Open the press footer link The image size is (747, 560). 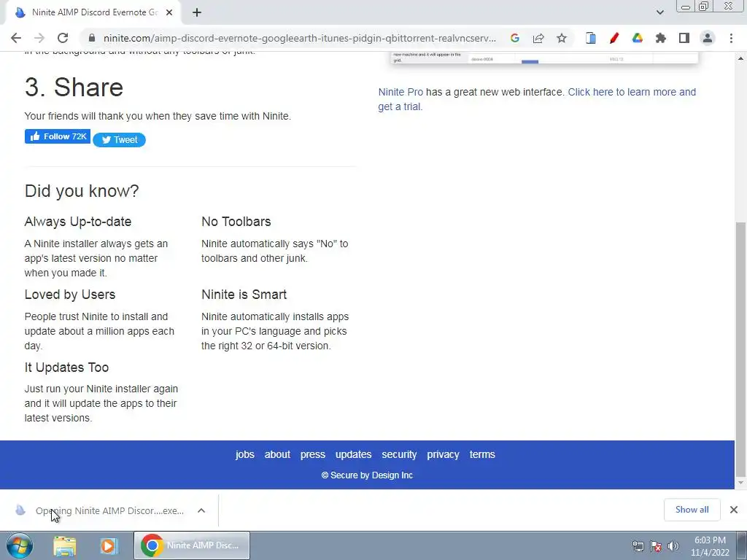click(312, 454)
